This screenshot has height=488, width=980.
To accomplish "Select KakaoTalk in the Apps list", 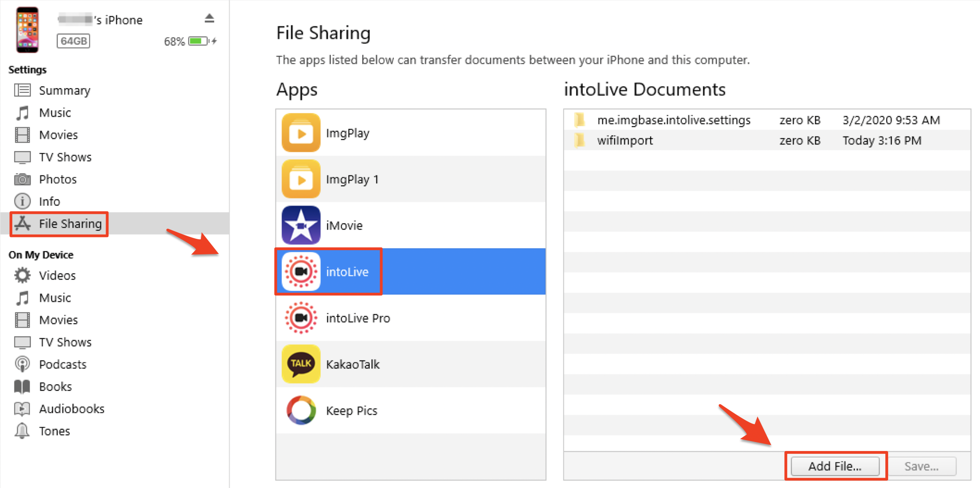I will 411,364.
